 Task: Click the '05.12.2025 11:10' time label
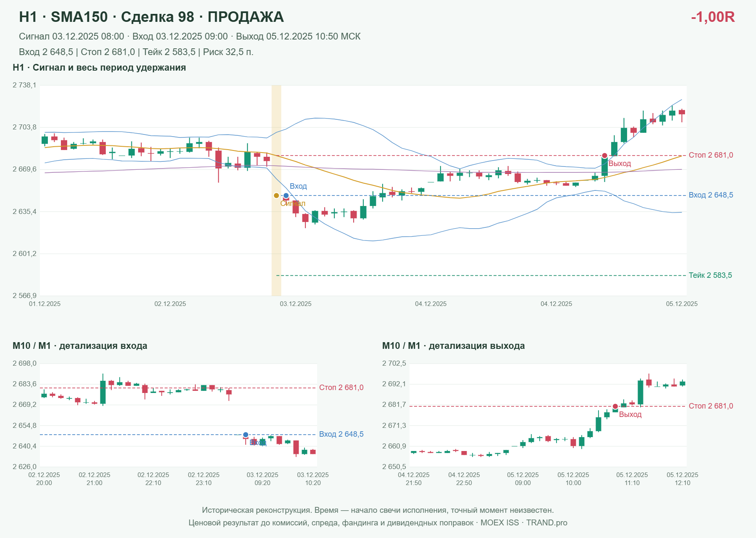[632, 479]
